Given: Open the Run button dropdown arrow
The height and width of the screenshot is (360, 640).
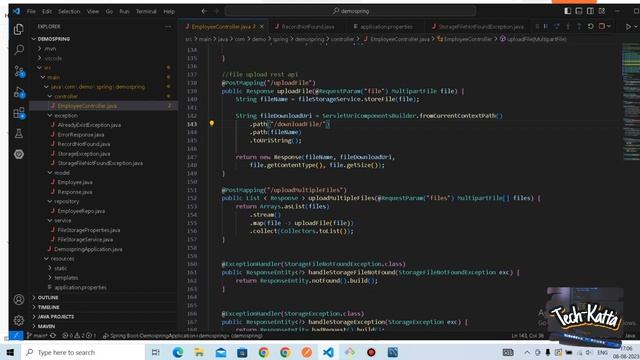Looking at the screenshot, I should 635,27.
